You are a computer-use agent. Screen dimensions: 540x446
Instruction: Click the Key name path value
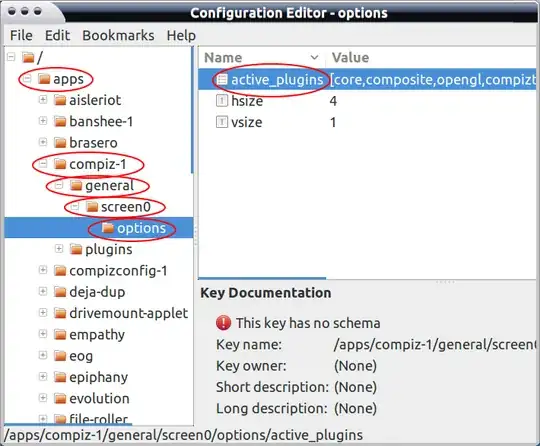coord(435,344)
